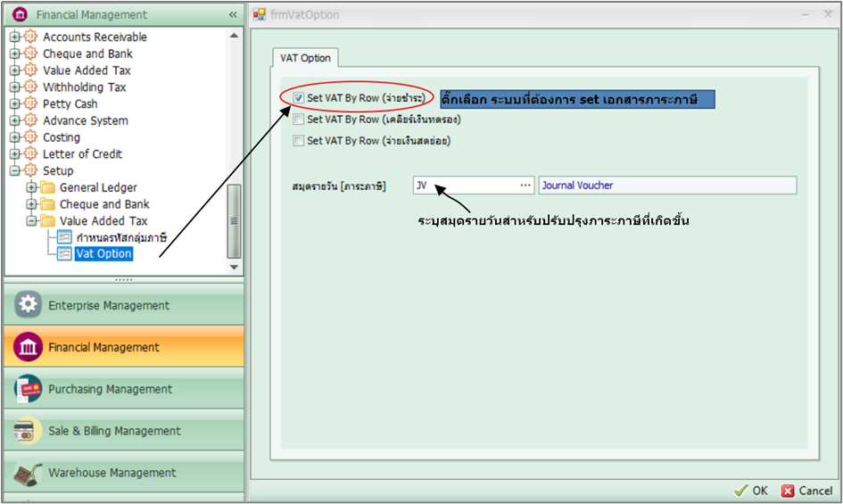Viewport: 843px width, 504px height.
Task: Click the Costing module gear icon
Action: pos(31,137)
